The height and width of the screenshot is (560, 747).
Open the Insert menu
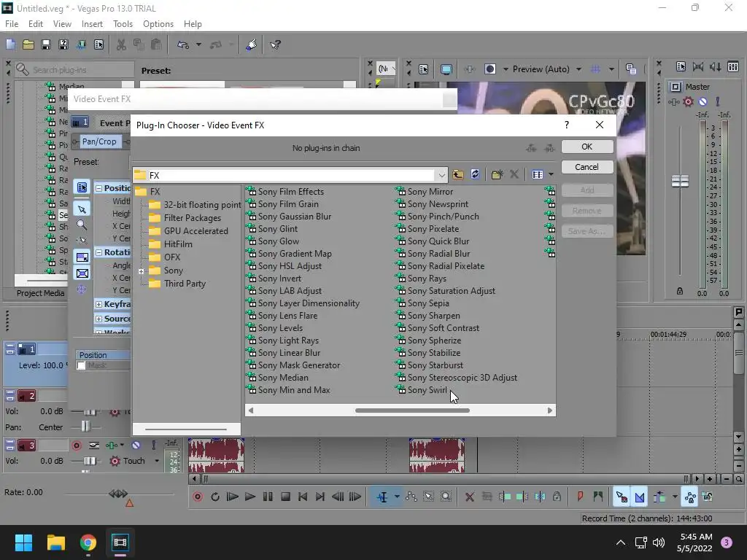click(92, 24)
